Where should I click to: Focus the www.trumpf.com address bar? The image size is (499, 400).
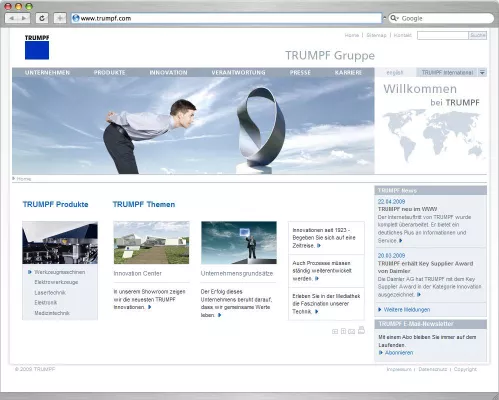227,18
